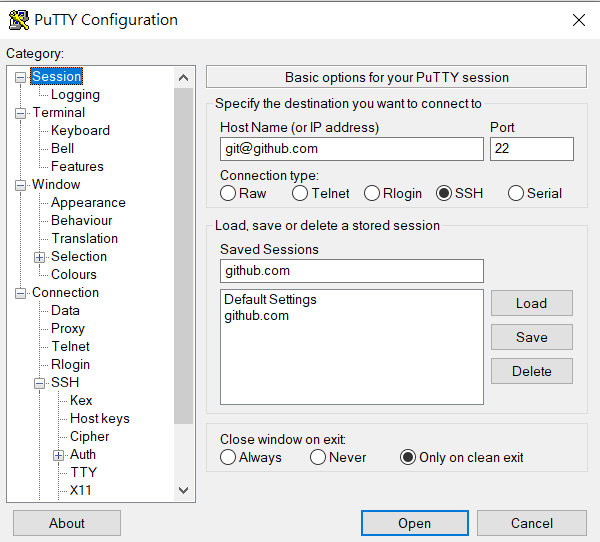Open the Host keys category
The height and width of the screenshot is (542, 600).
coord(100,418)
